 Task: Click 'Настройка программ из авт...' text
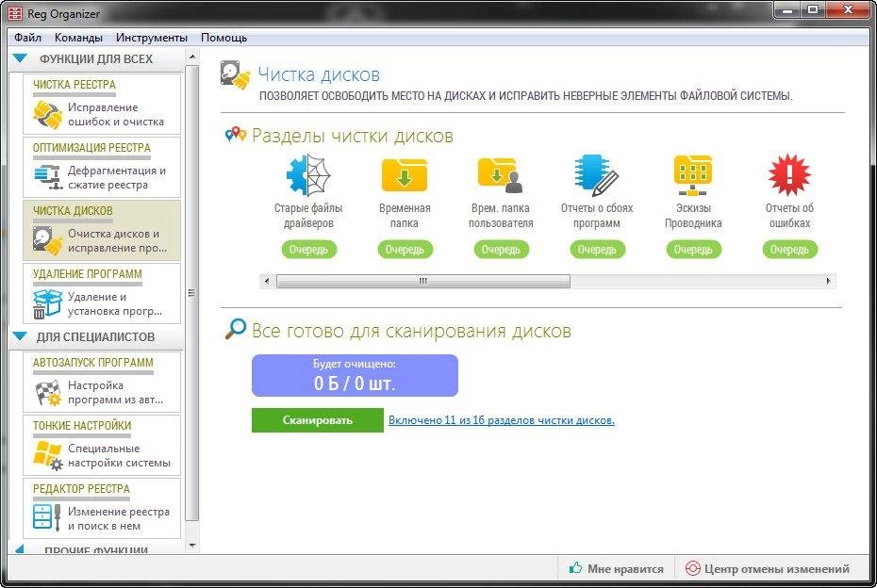tap(116, 392)
